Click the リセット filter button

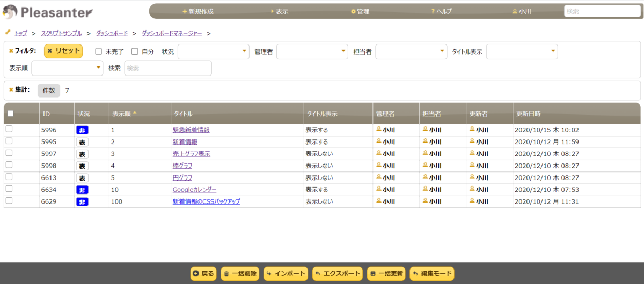point(63,51)
